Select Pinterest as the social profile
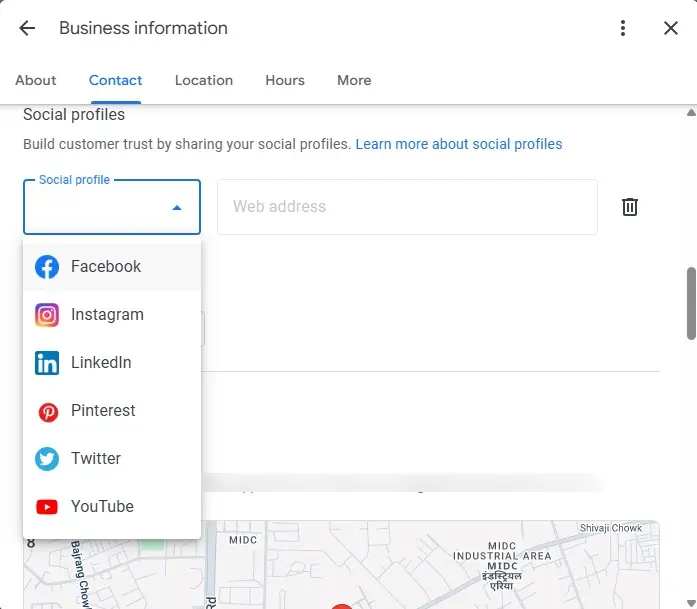The image size is (697, 609). [112, 411]
